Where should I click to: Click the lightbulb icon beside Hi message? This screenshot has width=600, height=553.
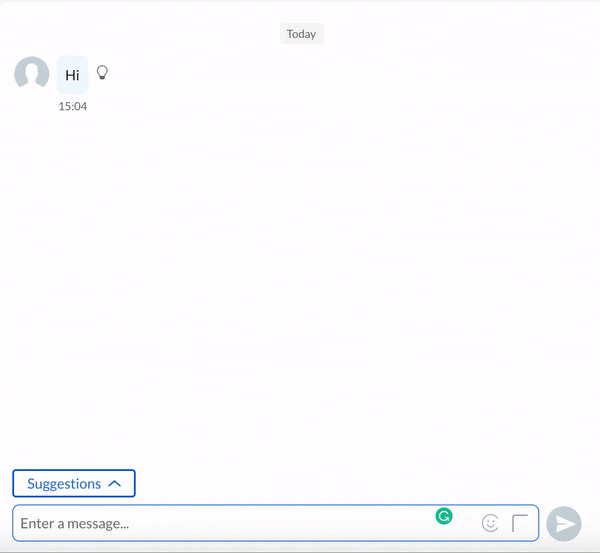[x=101, y=73]
